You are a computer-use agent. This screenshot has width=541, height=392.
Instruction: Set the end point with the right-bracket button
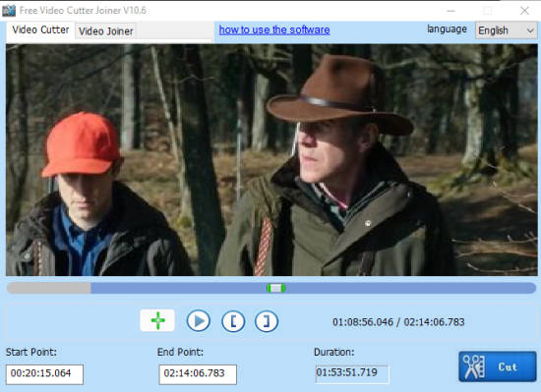point(267,321)
